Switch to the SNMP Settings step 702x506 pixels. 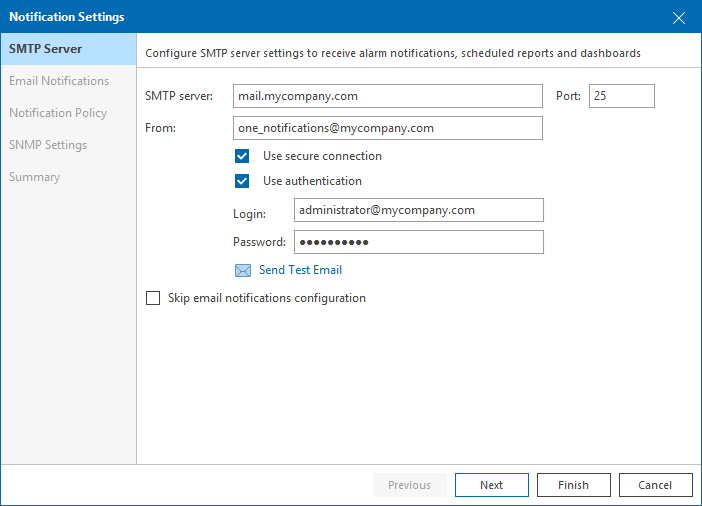tap(48, 145)
